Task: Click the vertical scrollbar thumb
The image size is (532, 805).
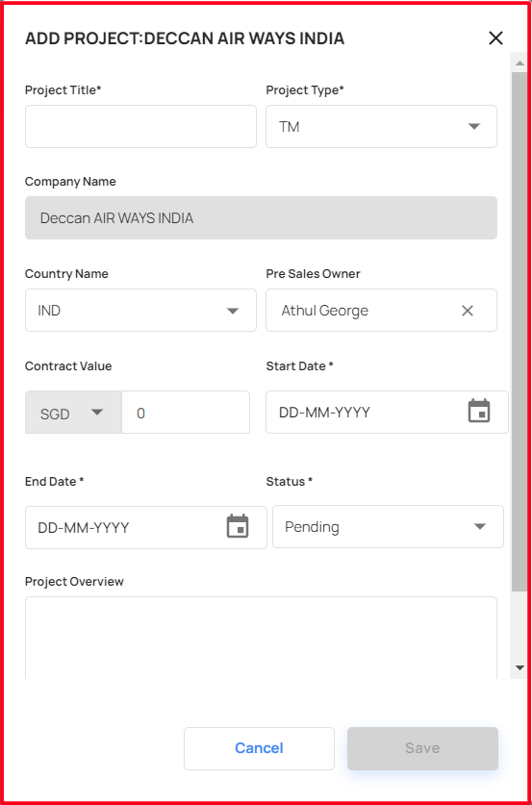Action: click(519, 331)
